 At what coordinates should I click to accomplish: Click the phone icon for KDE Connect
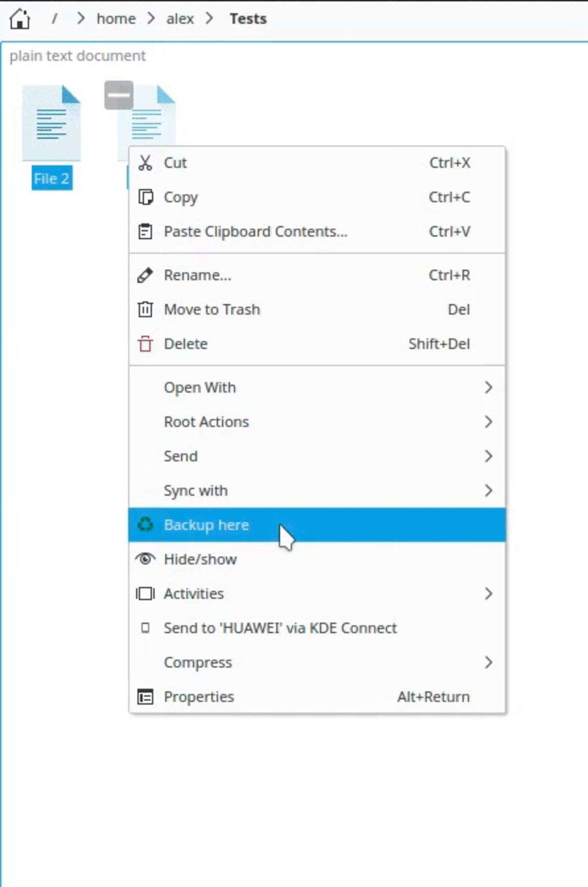(145, 628)
